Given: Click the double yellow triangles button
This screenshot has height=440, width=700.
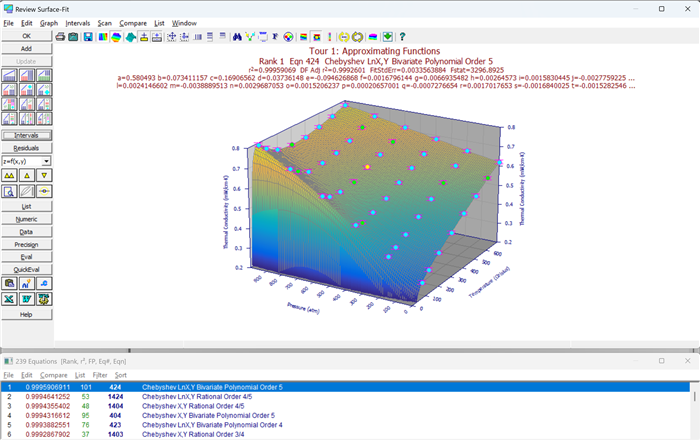Looking at the screenshot, I should tap(9, 175).
